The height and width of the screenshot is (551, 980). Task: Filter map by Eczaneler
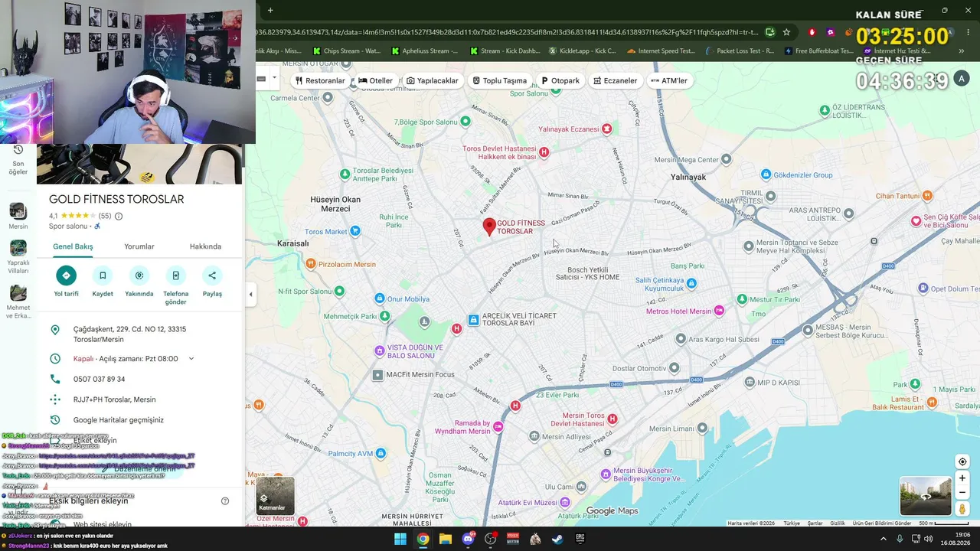tap(615, 80)
